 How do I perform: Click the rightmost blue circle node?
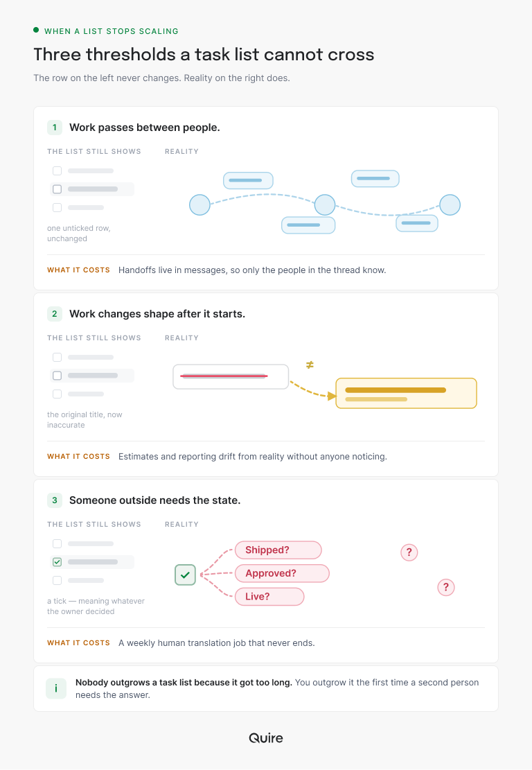pyautogui.click(x=450, y=204)
